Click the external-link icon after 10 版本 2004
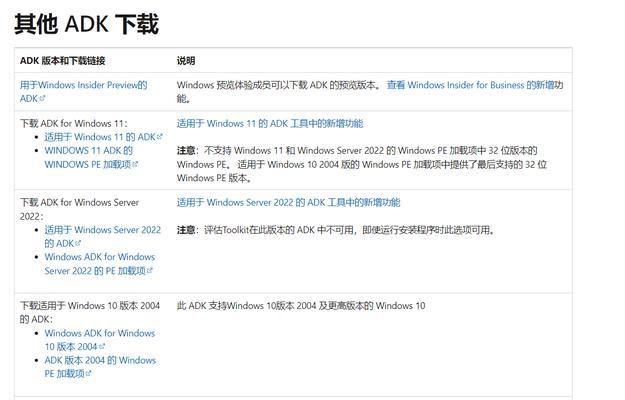The height and width of the screenshot is (400, 625). (102, 346)
